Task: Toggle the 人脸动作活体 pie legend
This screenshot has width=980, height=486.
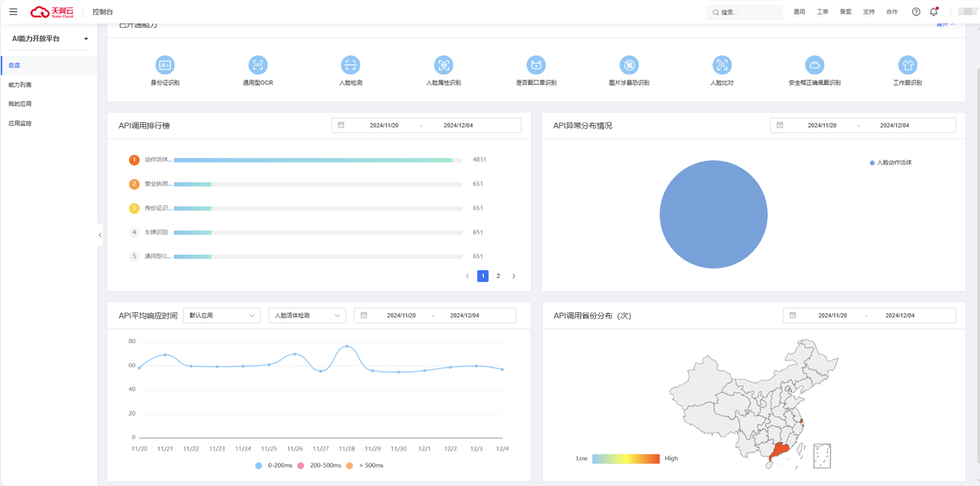Action: (891, 163)
